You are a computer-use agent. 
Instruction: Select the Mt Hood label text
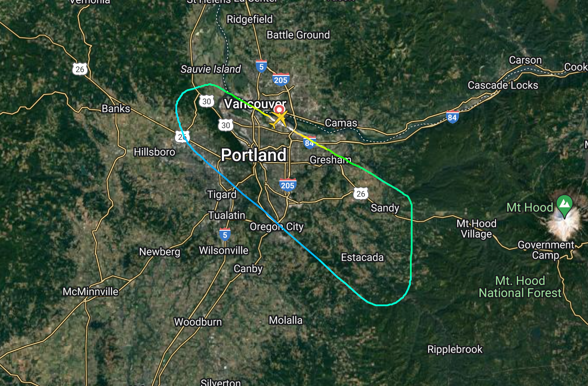[530, 207]
